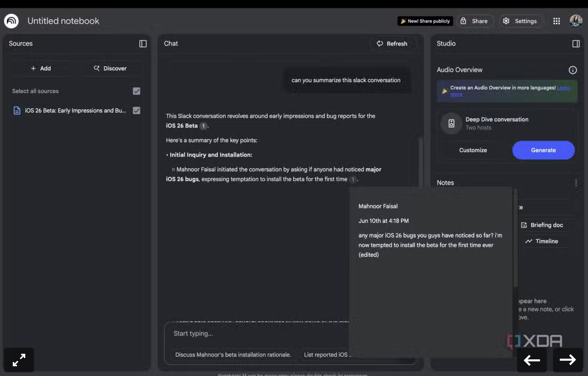Screen dimensions: 588x376
Task: Click the New! Share publicly badge
Action: tap(425, 21)
